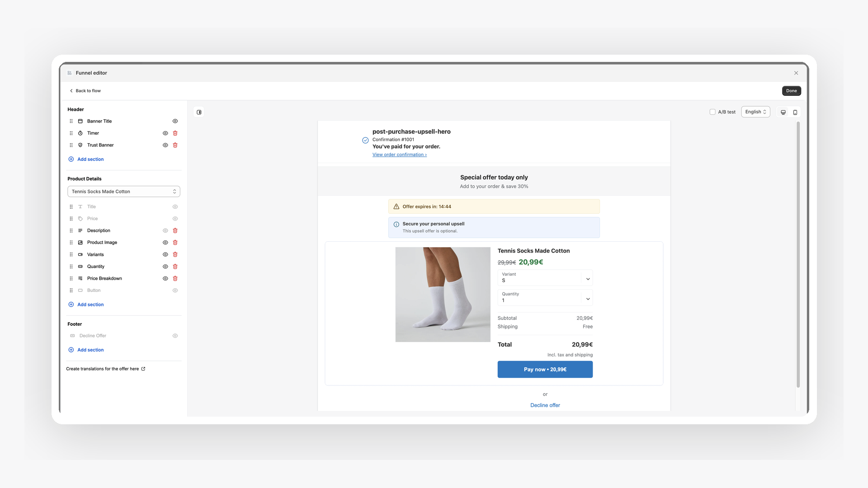Toggle visibility of Price Breakdown
The height and width of the screenshot is (488, 868).
click(165, 278)
